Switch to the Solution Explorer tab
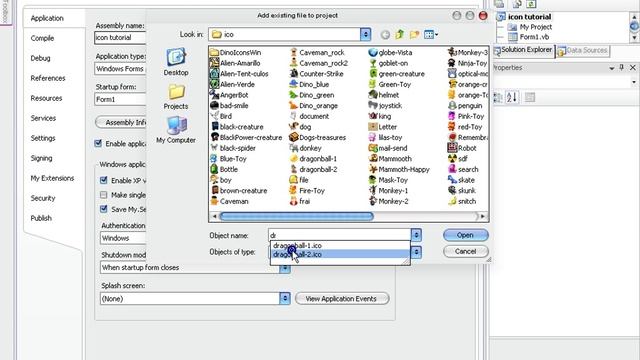Image resolution: width=640 pixels, height=360 pixels. click(523, 50)
